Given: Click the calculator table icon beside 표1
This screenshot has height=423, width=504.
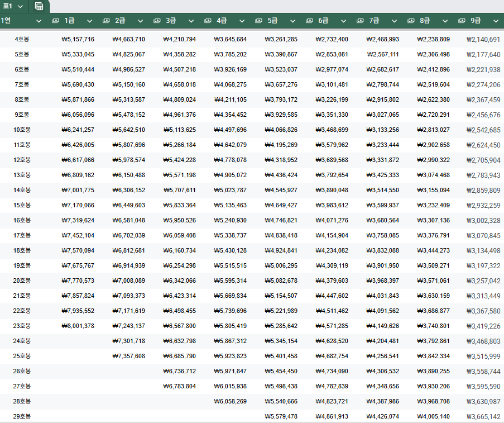Looking at the screenshot, I should (x=39, y=6).
